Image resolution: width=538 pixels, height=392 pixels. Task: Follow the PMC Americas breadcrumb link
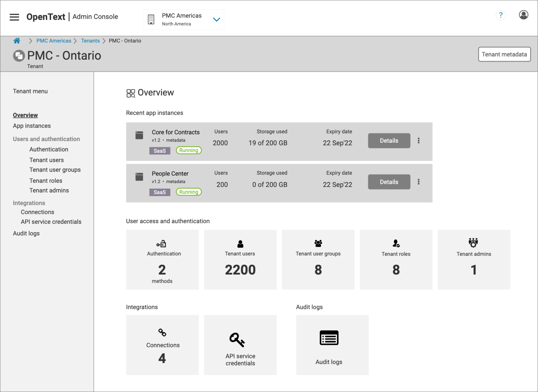[54, 41]
